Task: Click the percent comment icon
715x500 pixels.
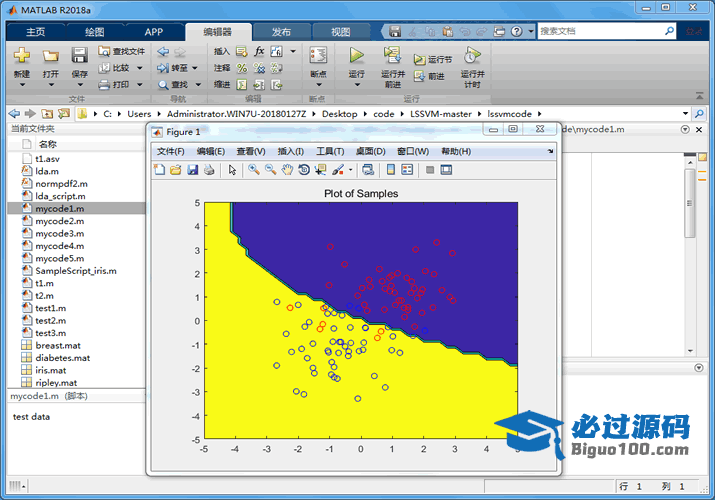Action: tap(242, 68)
